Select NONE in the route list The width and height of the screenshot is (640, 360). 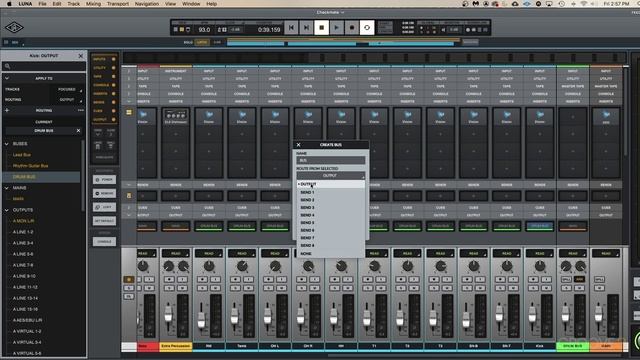tap(330, 253)
